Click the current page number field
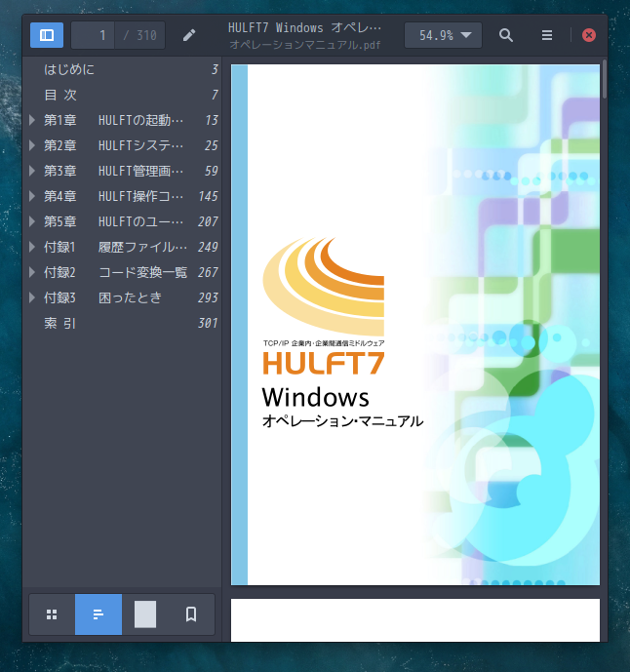 click(93, 35)
